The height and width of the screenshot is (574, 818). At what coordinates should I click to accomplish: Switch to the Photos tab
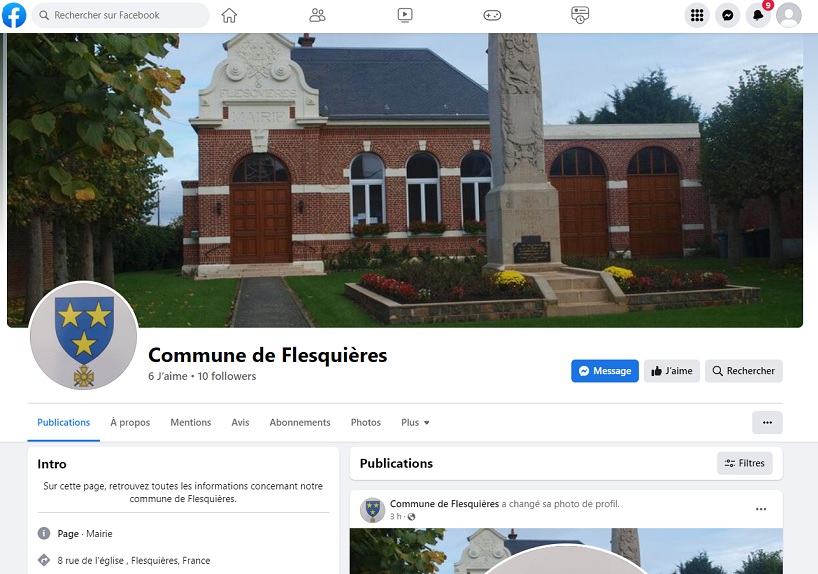point(366,423)
